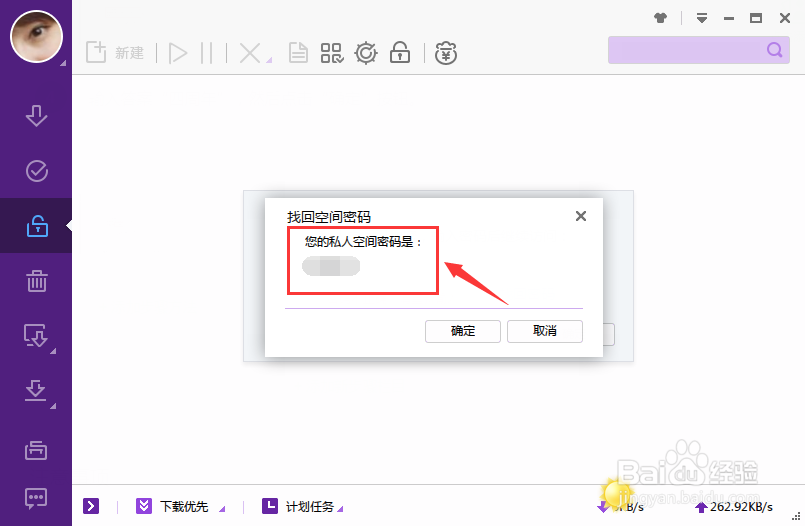Click the 确定 button
This screenshot has height=526, width=805.
click(463, 331)
